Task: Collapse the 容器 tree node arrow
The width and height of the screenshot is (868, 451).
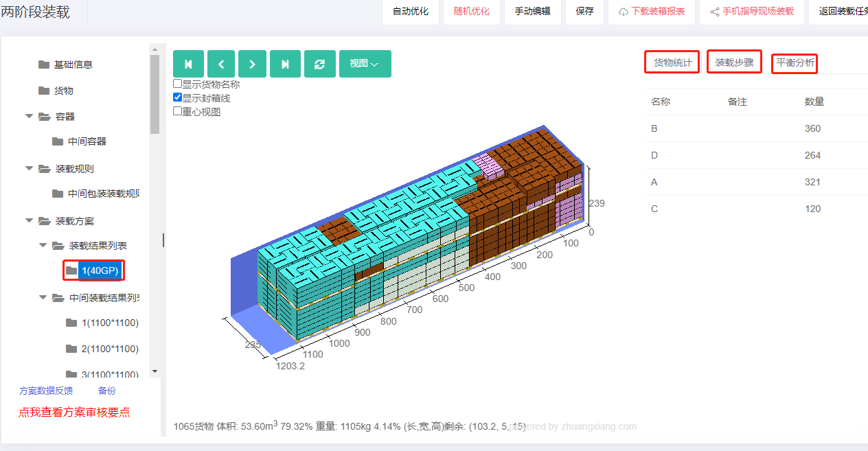Action: pos(29,116)
